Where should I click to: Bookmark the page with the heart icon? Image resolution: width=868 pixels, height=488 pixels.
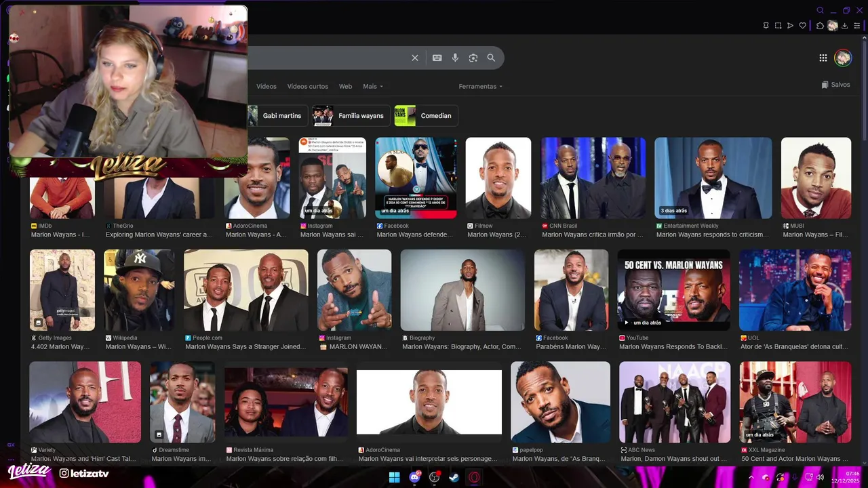(x=803, y=26)
